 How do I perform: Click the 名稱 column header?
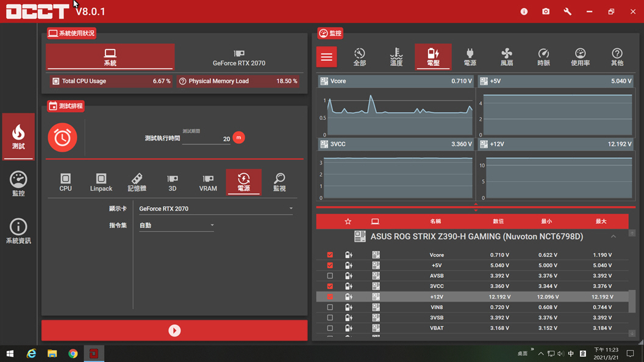click(x=435, y=221)
